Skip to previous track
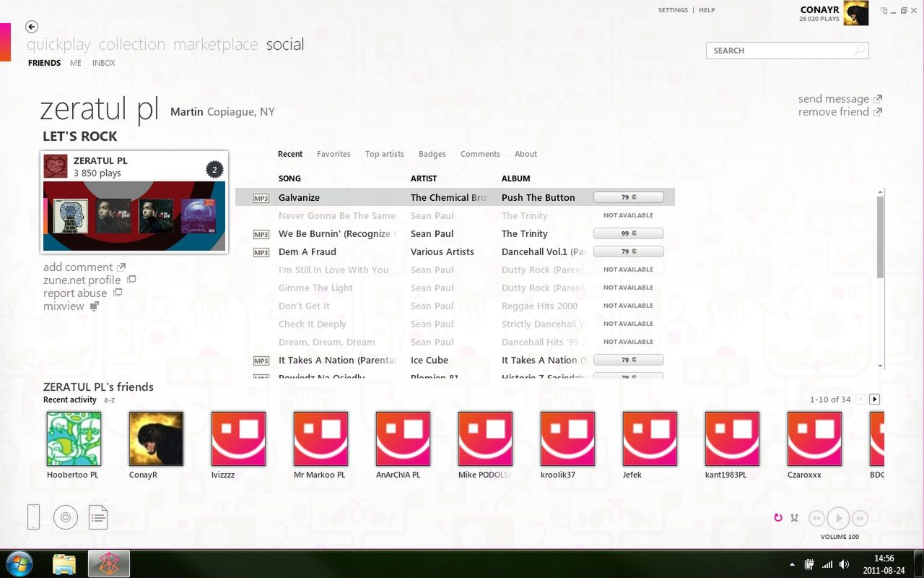This screenshot has width=924, height=578. click(816, 518)
